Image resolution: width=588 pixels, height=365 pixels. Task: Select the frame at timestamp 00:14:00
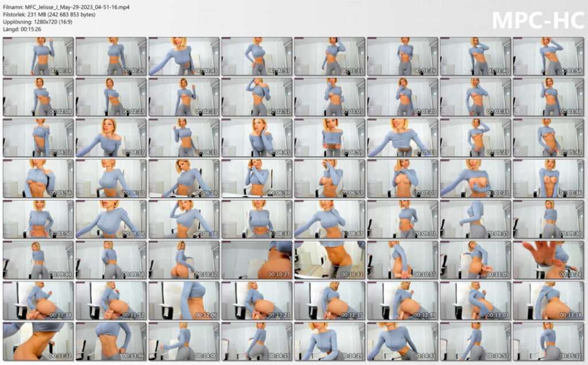[184, 341]
